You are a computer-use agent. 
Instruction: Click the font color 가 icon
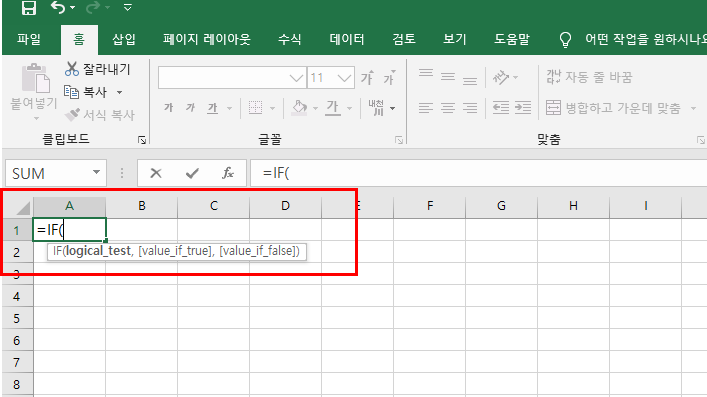[333, 108]
